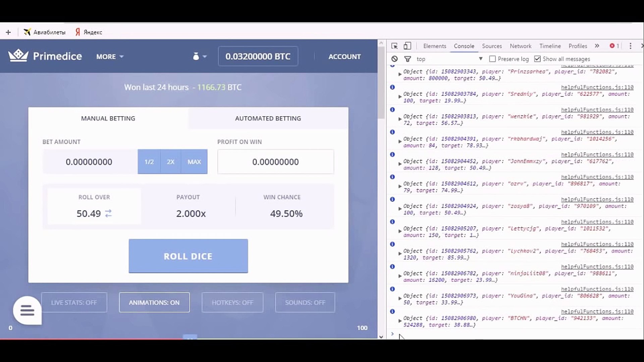
Task: Open the 'top' context dropdown
Action: [449, 59]
